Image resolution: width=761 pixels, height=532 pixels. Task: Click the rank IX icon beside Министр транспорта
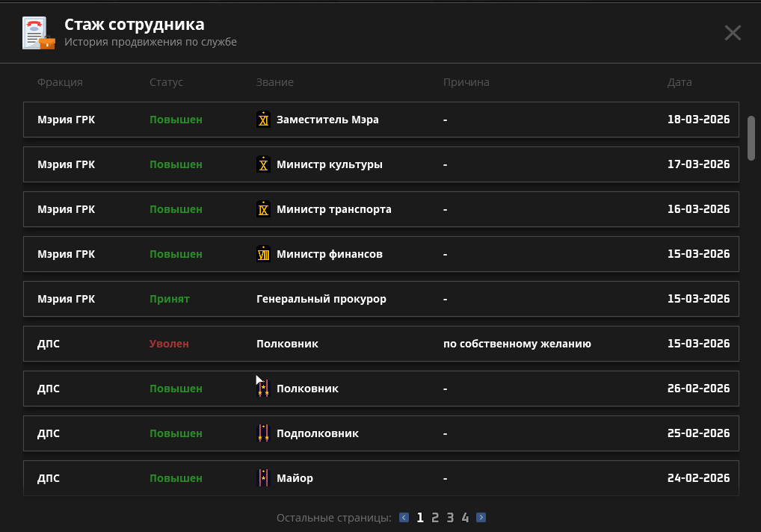263,209
